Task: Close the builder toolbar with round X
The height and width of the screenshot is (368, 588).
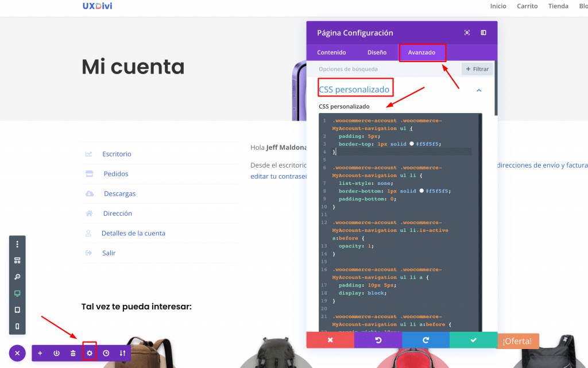Action: (17, 353)
